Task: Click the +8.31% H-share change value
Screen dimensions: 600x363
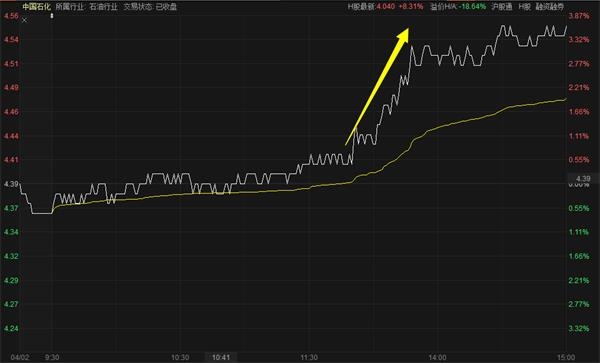Action: tap(411, 7)
